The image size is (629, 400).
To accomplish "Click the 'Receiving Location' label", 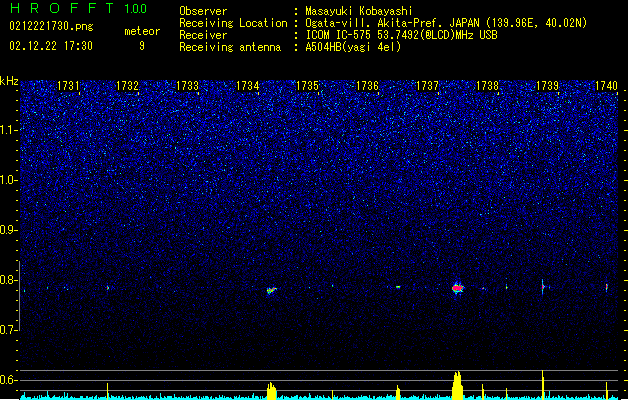I will click(233, 23).
